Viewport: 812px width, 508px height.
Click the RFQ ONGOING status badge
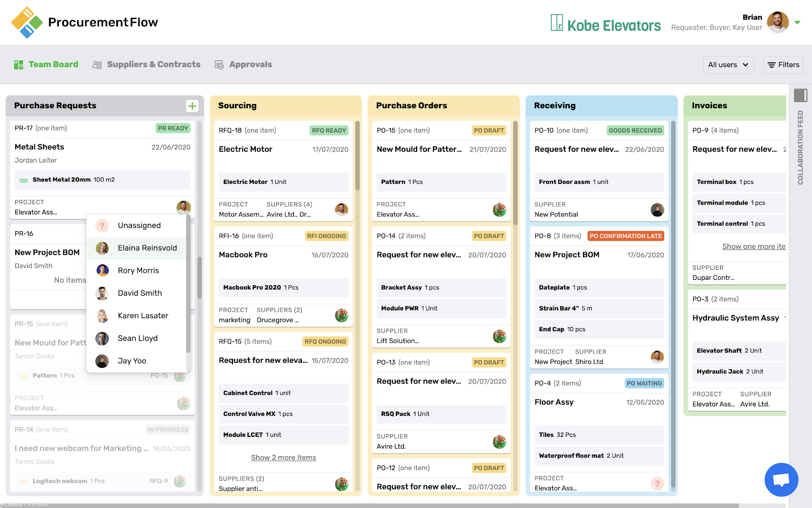point(325,342)
